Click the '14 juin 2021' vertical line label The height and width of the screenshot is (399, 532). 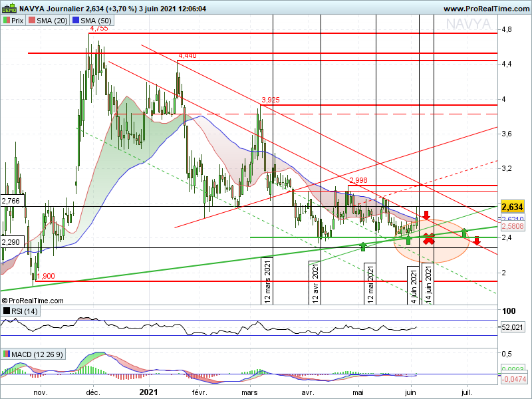click(x=428, y=285)
